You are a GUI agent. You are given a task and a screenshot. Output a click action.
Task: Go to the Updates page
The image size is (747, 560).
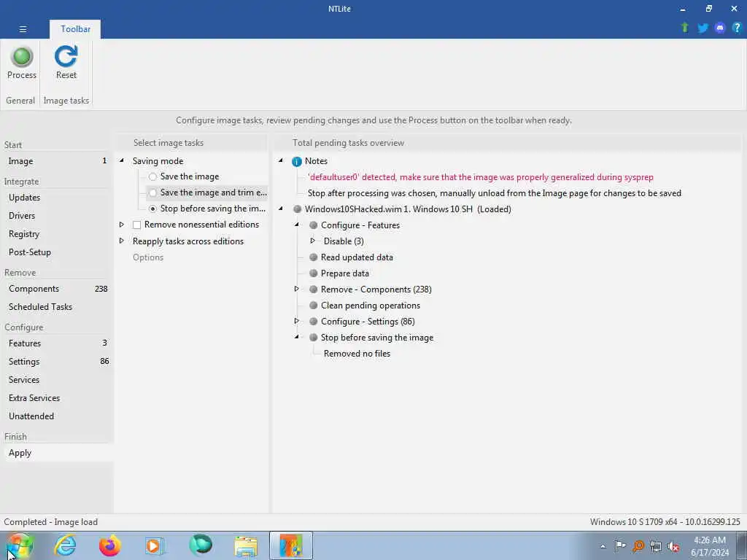57,198
